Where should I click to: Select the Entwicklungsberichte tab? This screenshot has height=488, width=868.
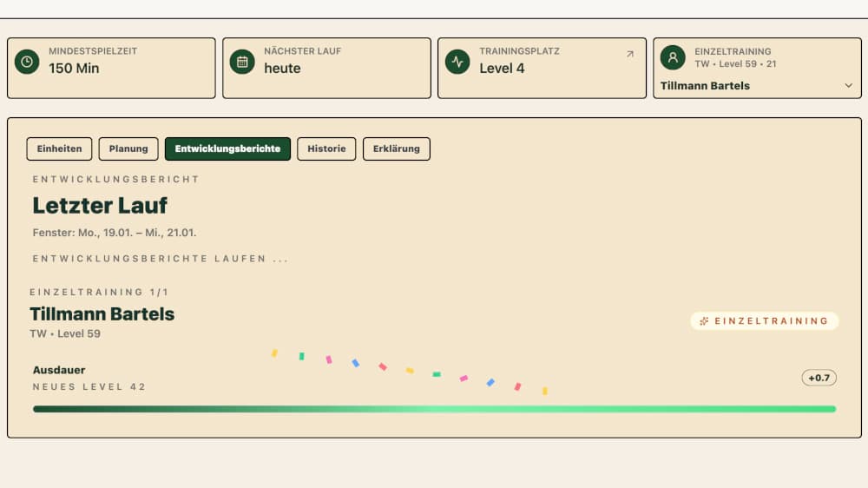(227, 148)
